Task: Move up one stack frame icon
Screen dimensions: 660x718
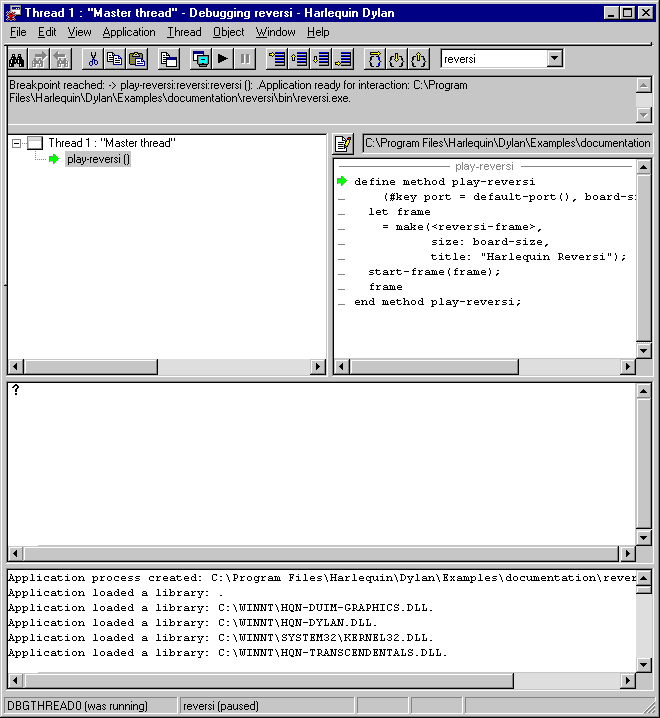Action: (299, 59)
